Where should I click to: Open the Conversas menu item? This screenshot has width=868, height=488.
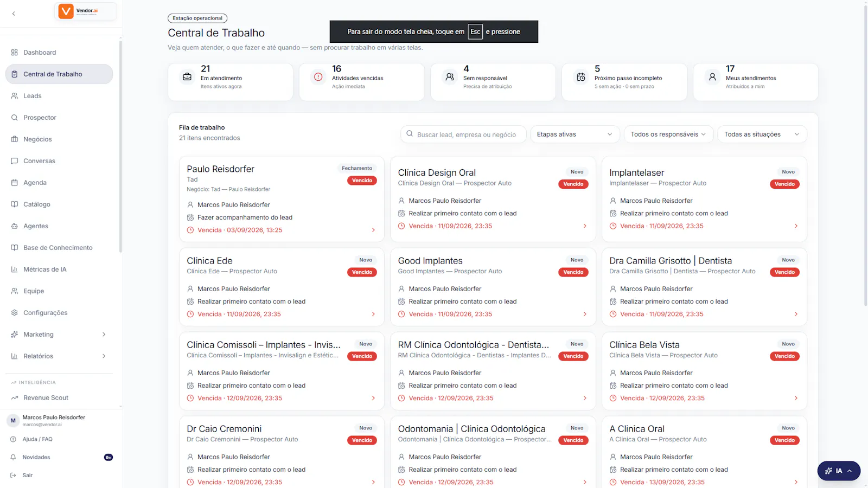click(59, 161)
